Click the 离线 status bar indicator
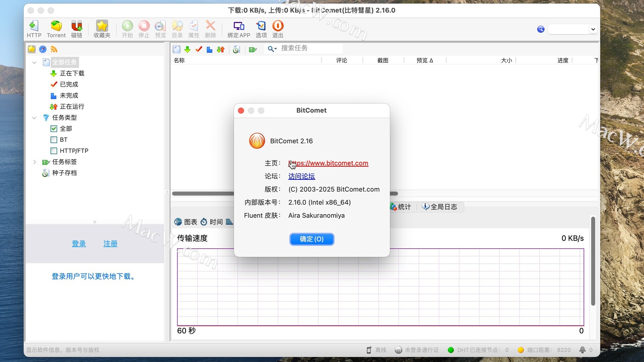The image size is (644, 362). [376, 350]
